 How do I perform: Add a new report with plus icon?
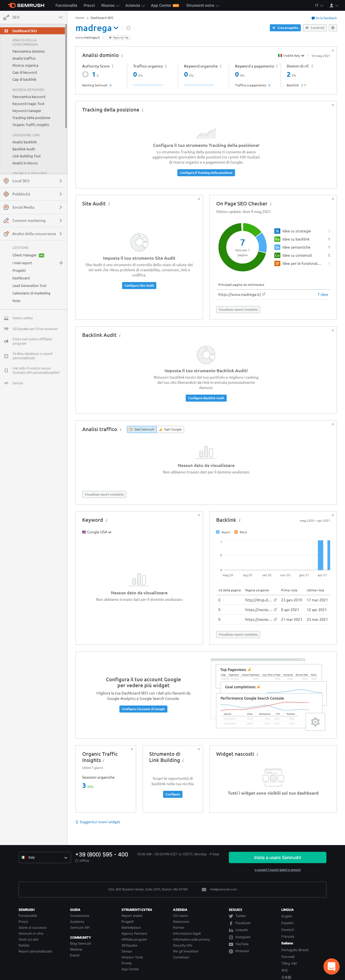pyautogui.click(x=61, y=263)
